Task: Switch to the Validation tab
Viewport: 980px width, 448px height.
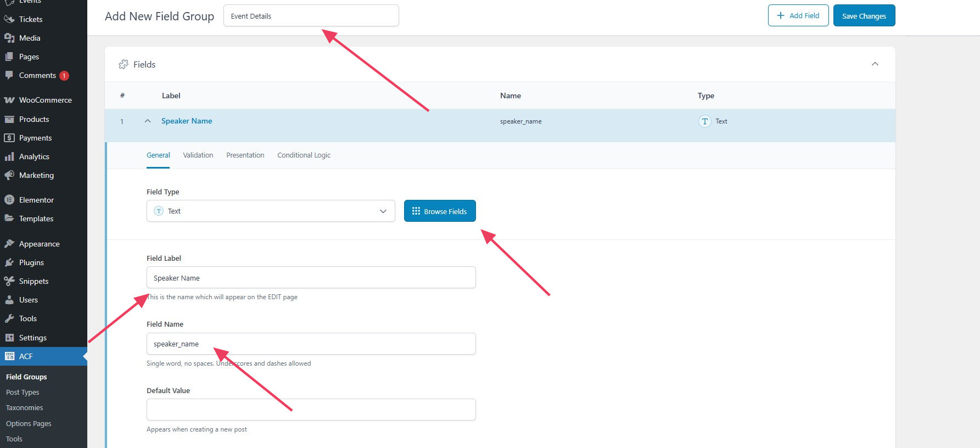Action: [x=198, y=155]
